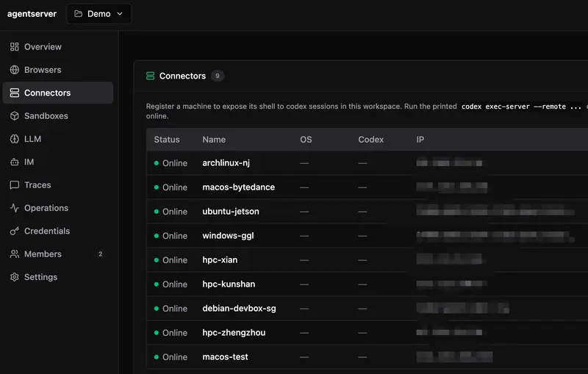Select the debian-devbox-sg connector name
This screenshot has height=374, width=588.
[240, 309]
